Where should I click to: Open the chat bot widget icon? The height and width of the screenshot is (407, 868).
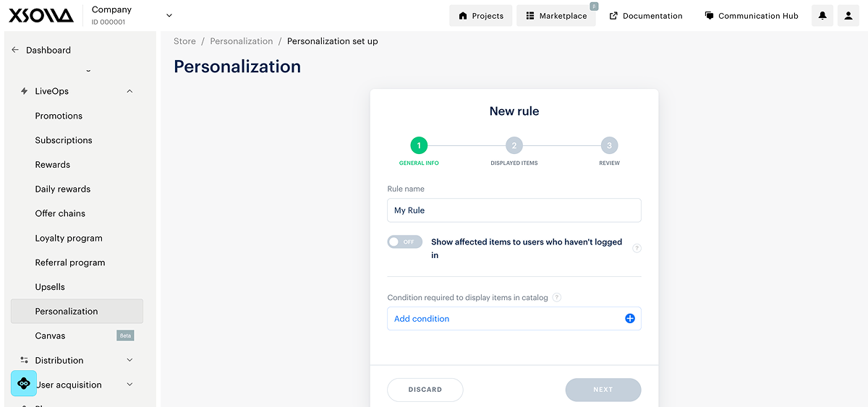(x=24, y=383)
